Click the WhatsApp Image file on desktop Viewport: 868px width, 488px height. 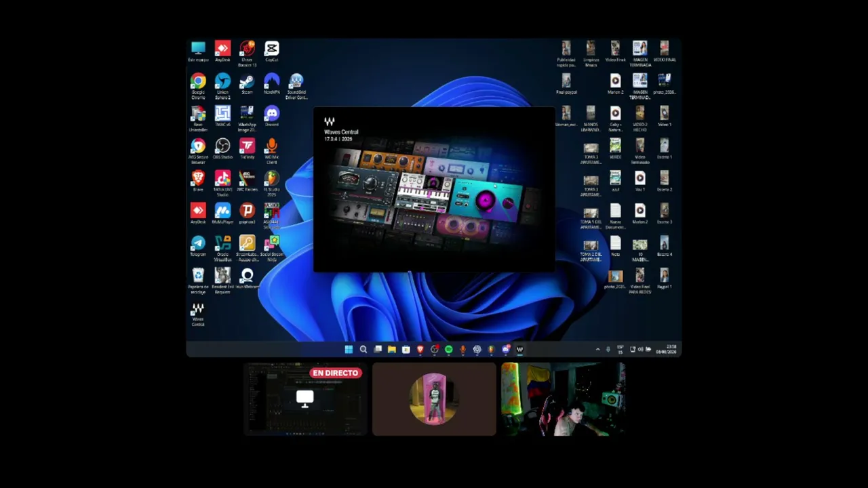(x=247, y=119)
